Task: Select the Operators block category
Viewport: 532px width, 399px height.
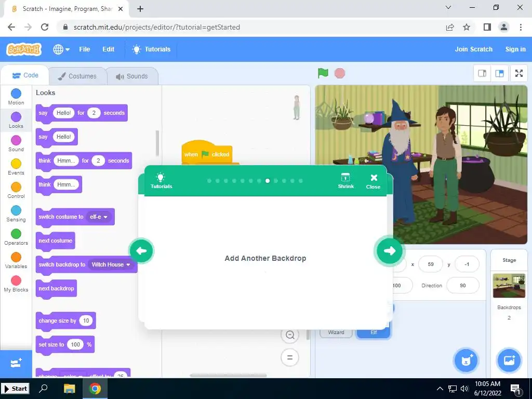Action: 16,237
